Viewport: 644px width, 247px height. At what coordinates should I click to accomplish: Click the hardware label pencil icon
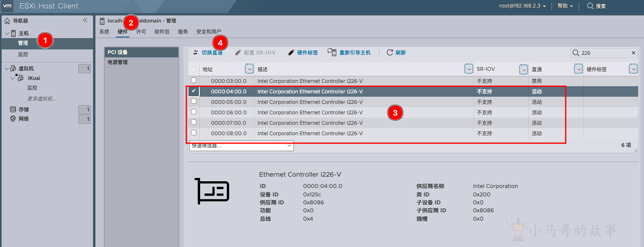(291, 52)
